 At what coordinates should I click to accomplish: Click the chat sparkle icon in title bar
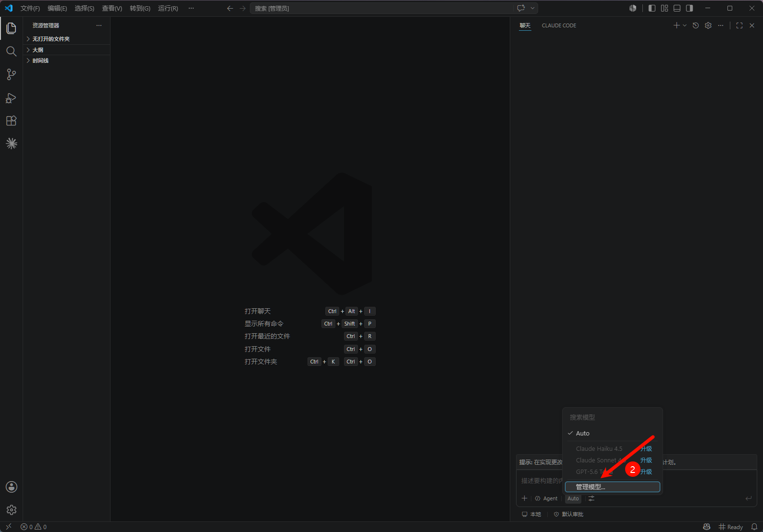(521, 8)
